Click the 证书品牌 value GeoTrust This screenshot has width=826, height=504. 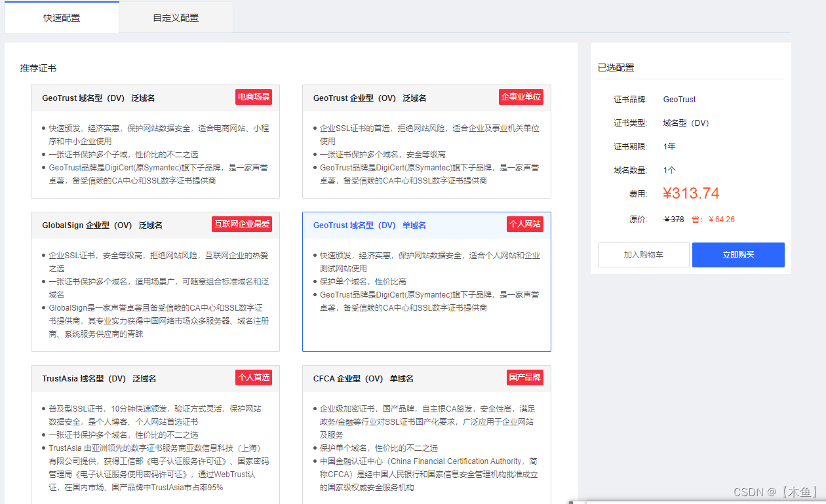(680, 100)
